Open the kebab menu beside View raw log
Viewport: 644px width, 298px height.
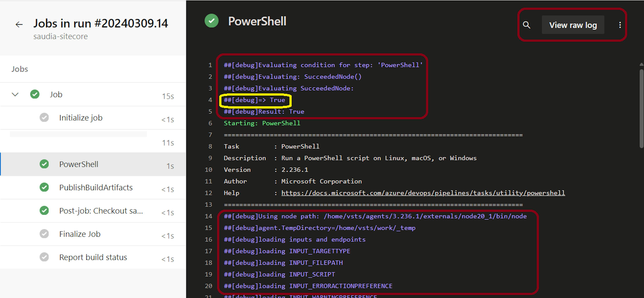point(620,25)
